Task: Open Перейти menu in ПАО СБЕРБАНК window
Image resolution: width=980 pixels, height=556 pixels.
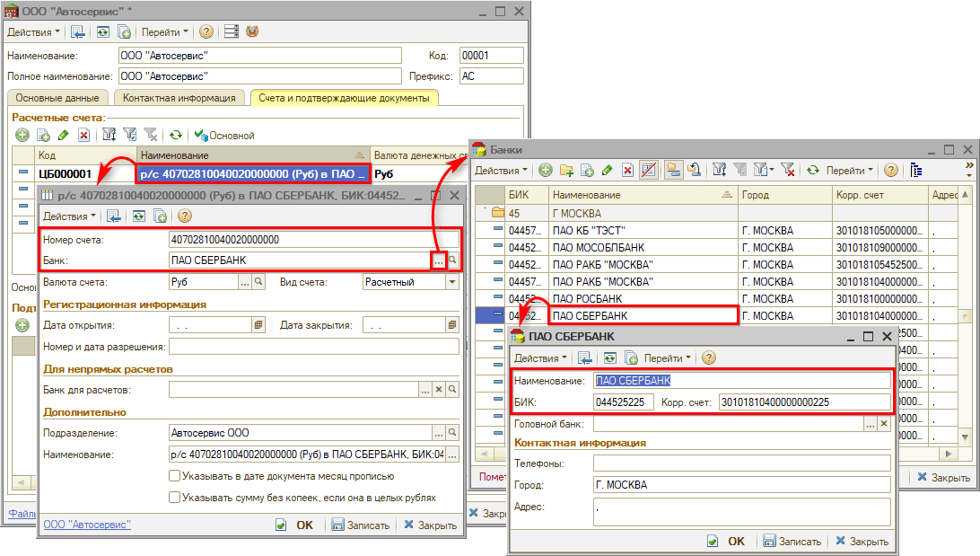Action: tap(668, 358)
